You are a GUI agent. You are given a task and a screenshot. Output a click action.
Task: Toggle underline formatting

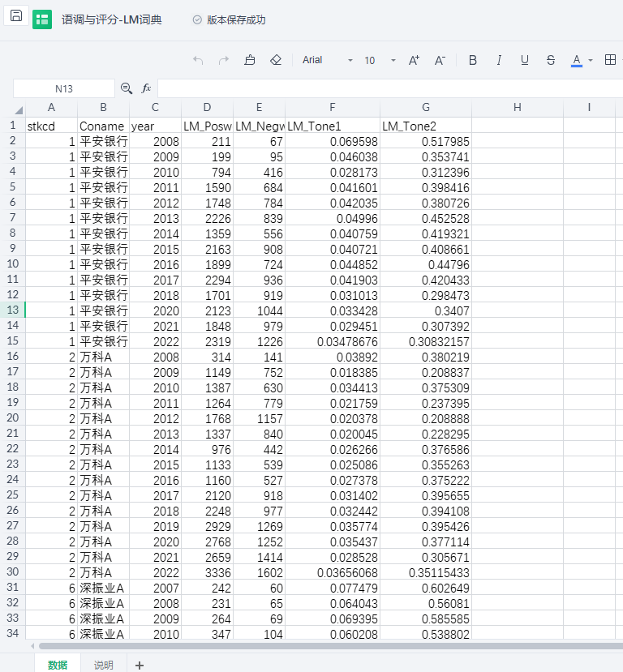524,61
